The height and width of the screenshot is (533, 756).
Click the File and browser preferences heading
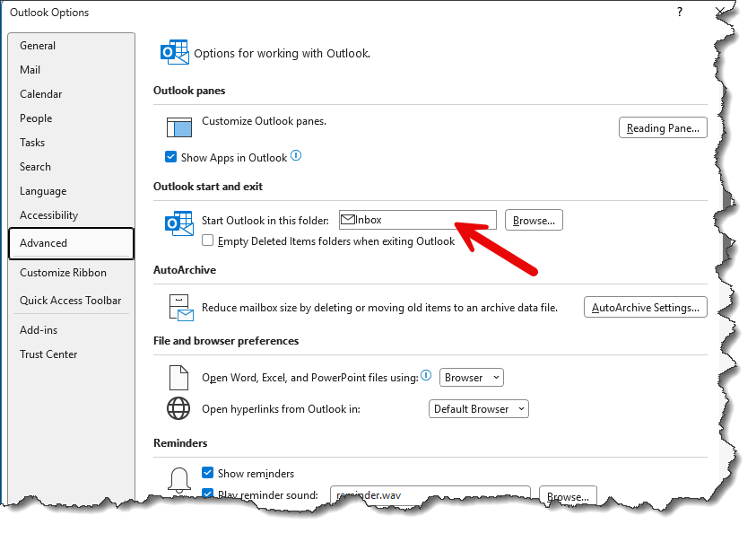click(226, 341)
